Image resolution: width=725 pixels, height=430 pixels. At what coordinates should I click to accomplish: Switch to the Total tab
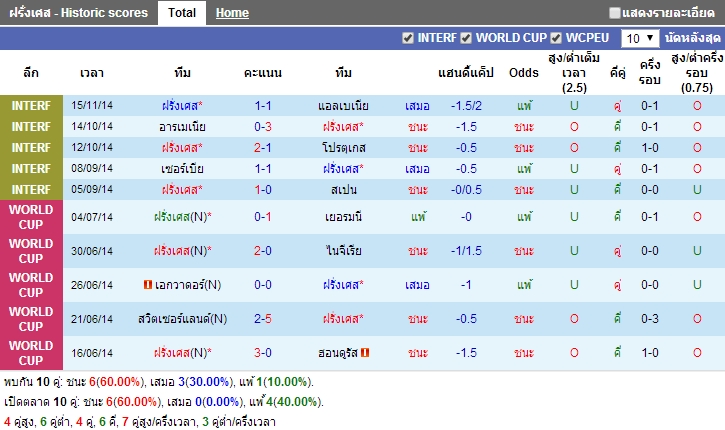182,13
